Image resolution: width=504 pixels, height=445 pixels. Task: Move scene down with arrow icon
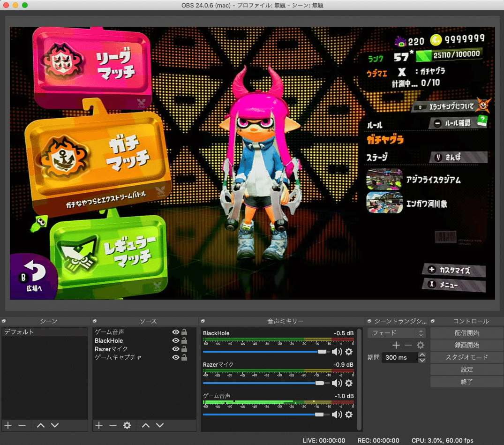55,425
